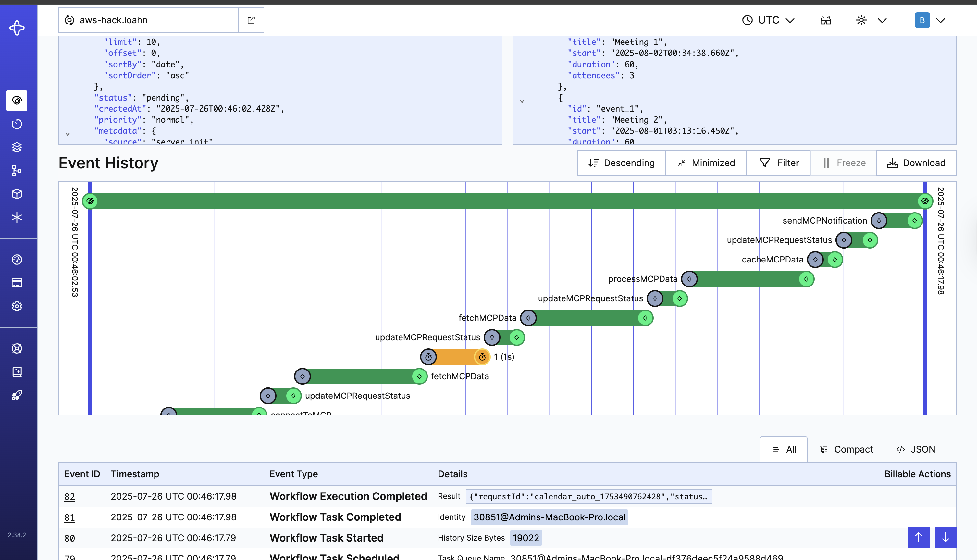Click the rocket icon in sidebar

pyautogui.click(x=17, y=395)
